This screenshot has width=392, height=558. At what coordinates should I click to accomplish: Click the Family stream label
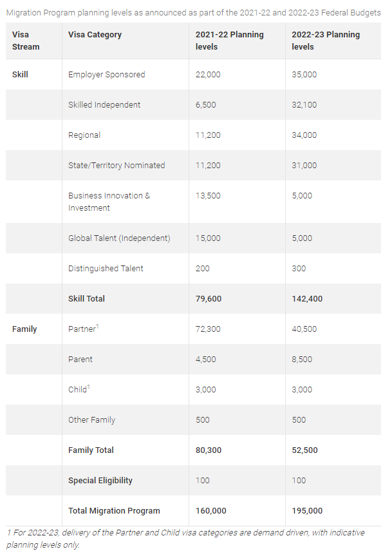pyautogui.click(x=24, y=329)
